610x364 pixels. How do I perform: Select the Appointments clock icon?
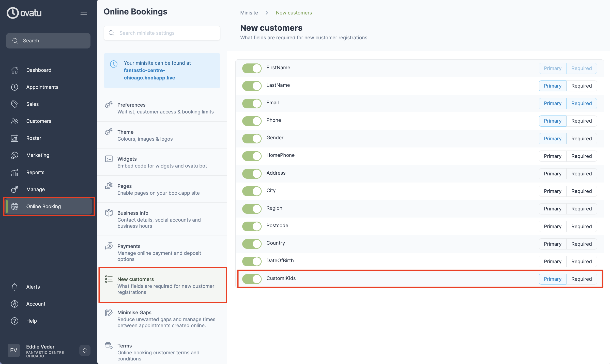[14, 87]
